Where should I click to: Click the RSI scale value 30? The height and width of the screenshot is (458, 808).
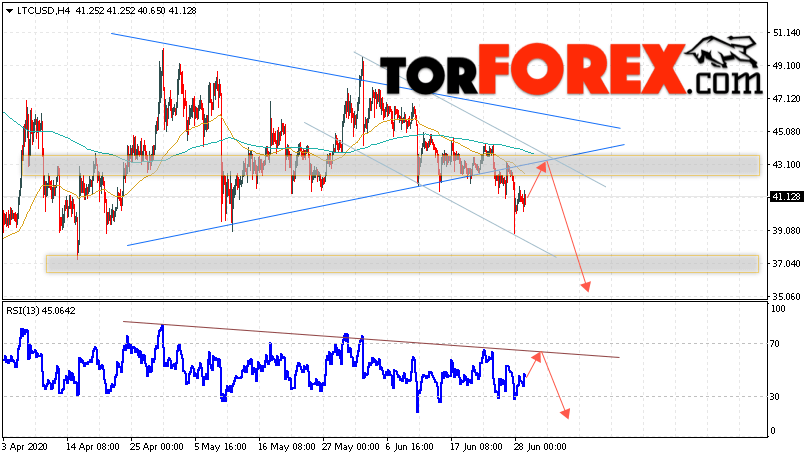[x=775, y=397]
